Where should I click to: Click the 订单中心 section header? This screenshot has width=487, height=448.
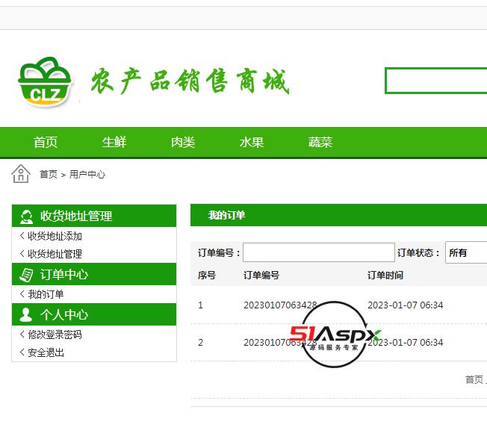tap(94, 274)
